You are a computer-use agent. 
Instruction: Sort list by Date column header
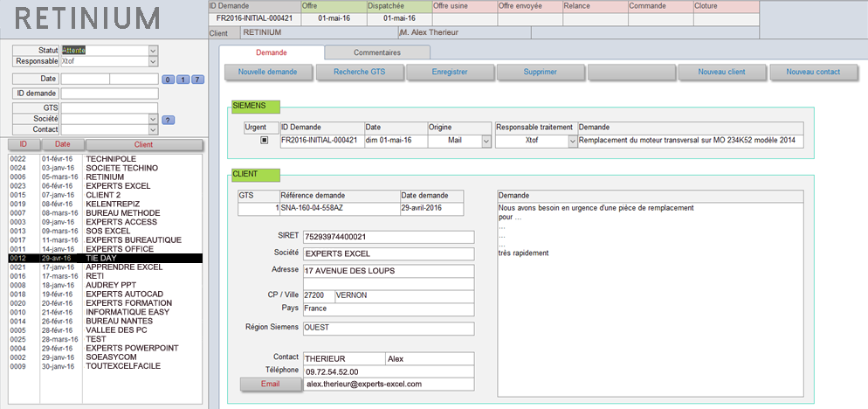(63, 145)
